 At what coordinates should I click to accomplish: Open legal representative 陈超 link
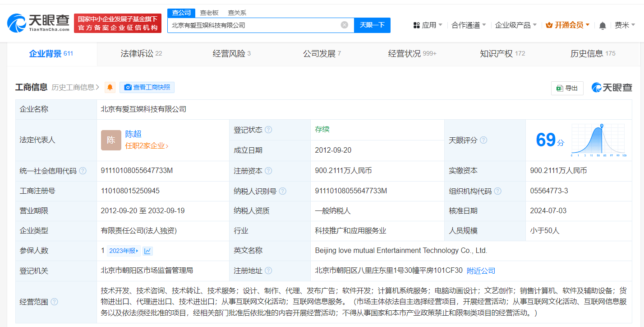coord(133,134)
